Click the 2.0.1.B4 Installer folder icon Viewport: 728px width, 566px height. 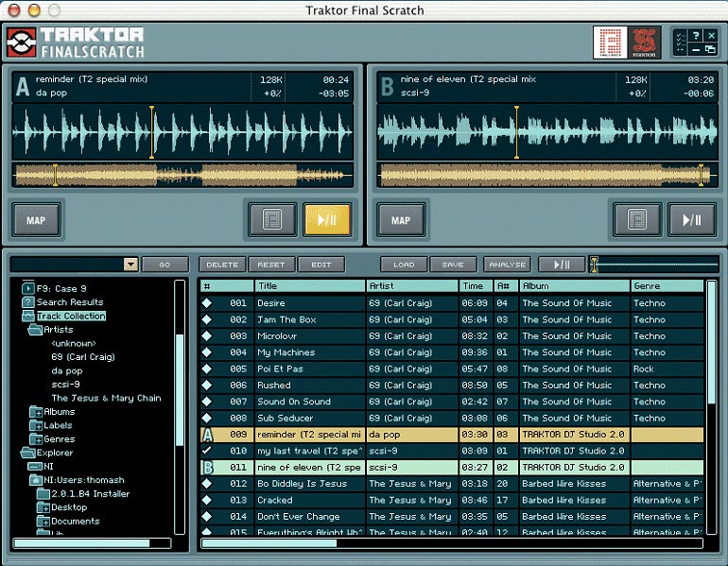click(43, 493)
